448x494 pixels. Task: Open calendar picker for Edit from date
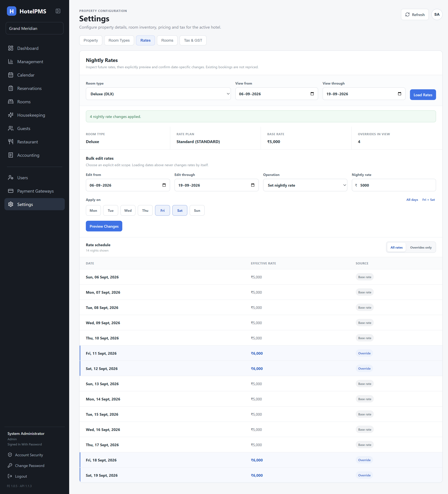click(x=164, y=185)
